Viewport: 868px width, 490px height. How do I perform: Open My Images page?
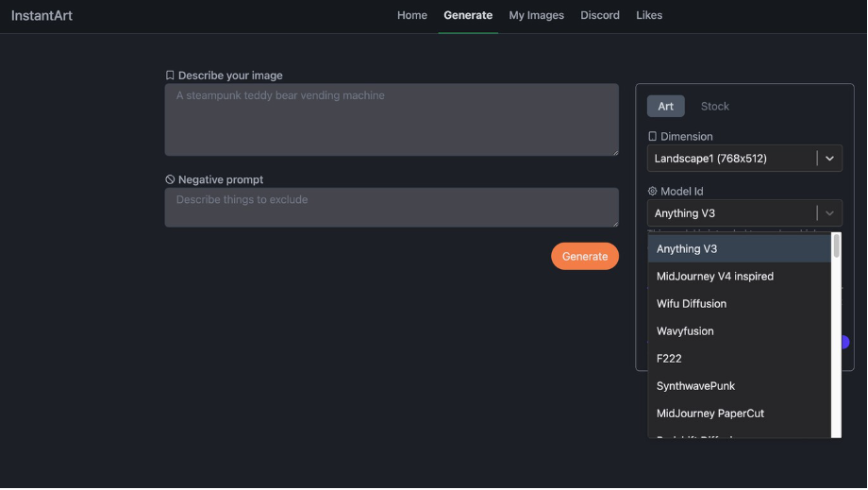pos(537,15)
